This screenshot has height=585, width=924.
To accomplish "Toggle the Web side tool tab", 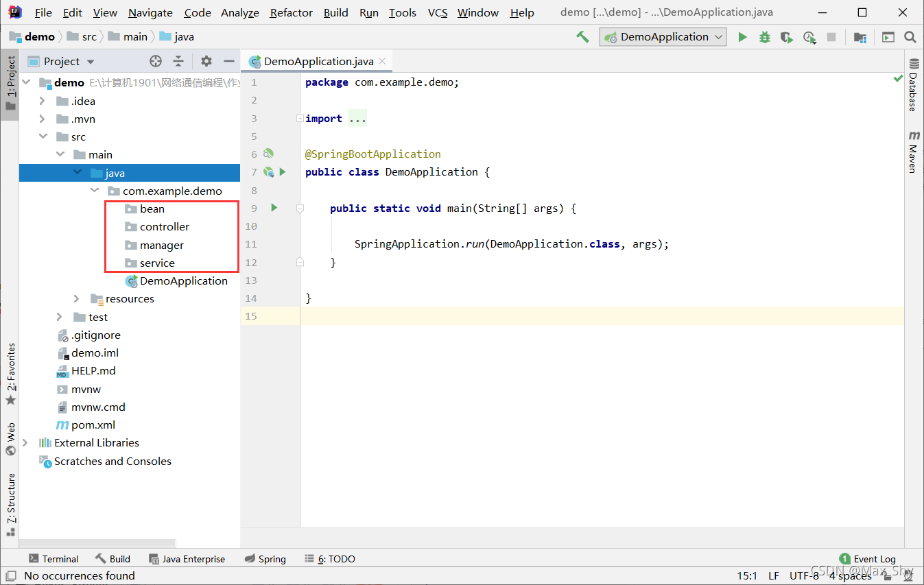I will point(10,439).
